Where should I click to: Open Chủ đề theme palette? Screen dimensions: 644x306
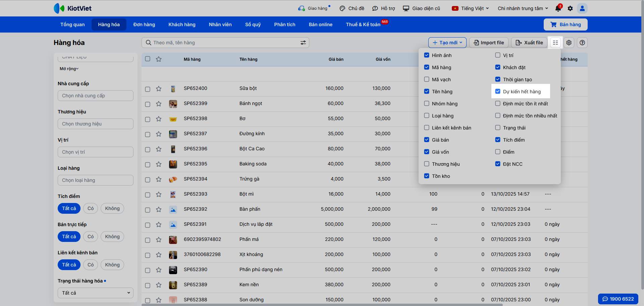click(352, 8)
